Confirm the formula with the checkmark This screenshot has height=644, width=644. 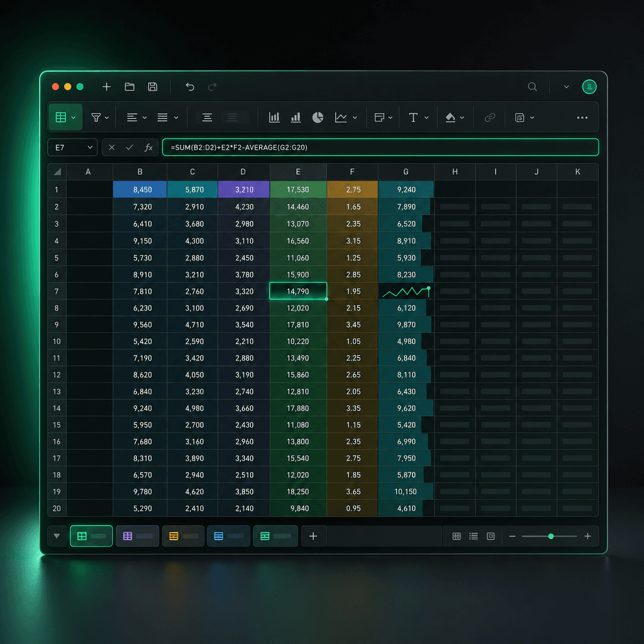130,147
